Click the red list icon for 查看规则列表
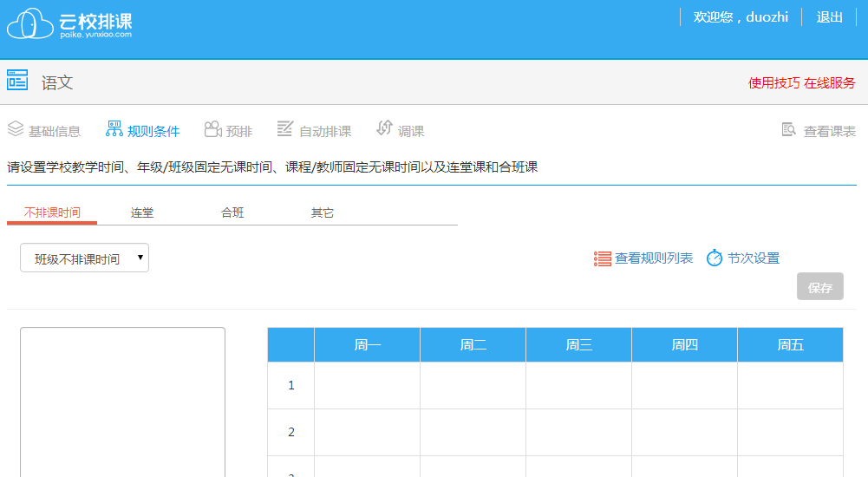This screenshot has height=477, width=868. coord(602,258)
